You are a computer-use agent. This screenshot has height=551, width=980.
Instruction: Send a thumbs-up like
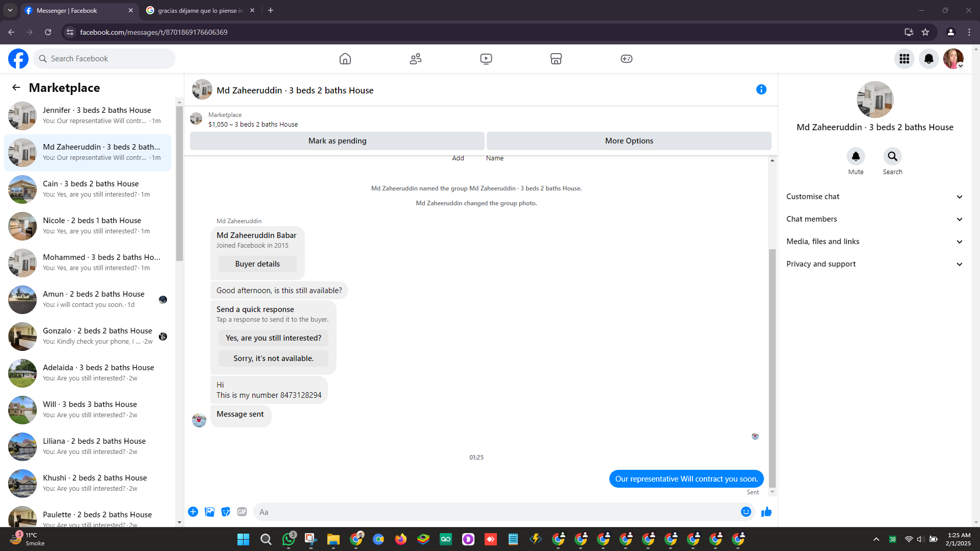click(767, 512)
